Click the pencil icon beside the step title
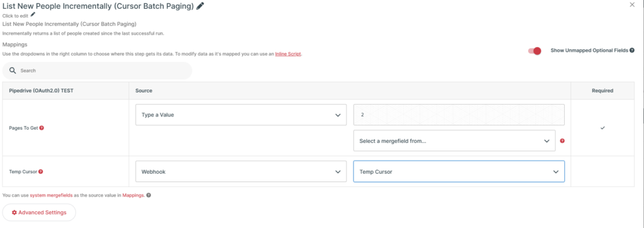 pyautogui.click(x=200, y=6)
